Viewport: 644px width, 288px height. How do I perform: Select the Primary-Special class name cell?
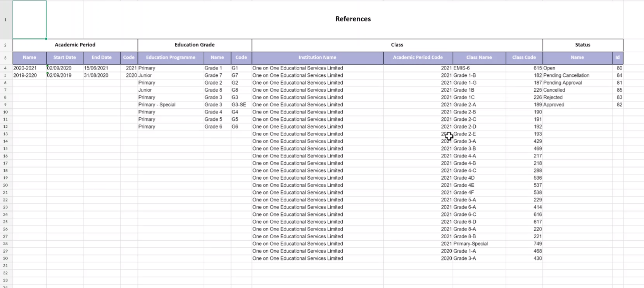point(479,244)
